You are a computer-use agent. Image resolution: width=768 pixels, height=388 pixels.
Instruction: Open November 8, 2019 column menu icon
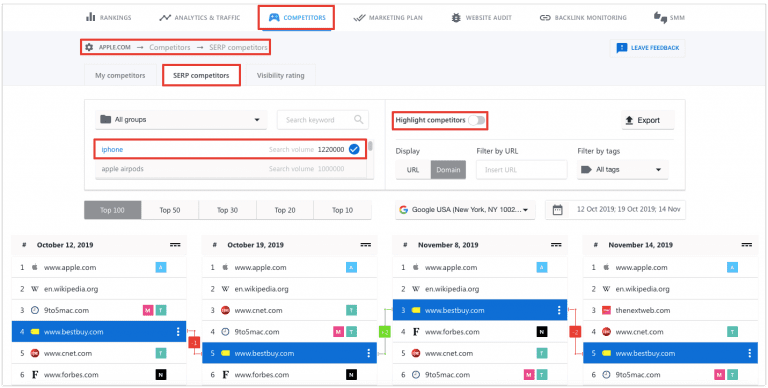[556, 245]
